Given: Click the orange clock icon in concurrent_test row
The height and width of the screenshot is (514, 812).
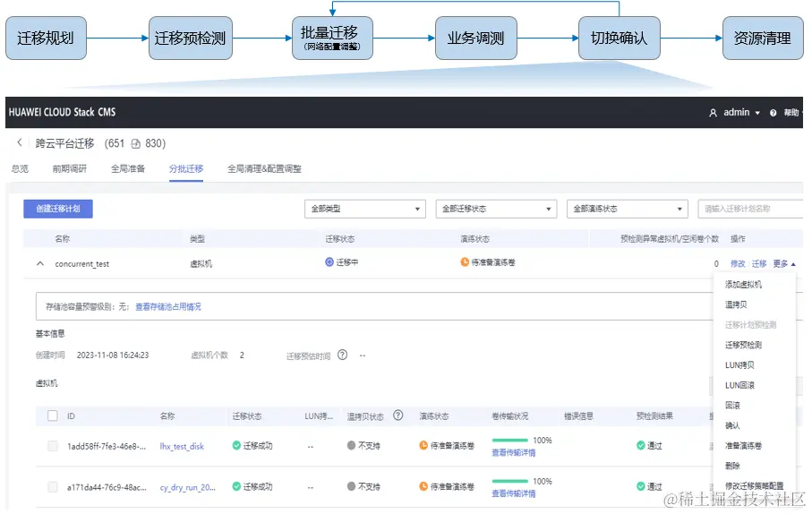Looking at the screenshot, I should 465,262.
